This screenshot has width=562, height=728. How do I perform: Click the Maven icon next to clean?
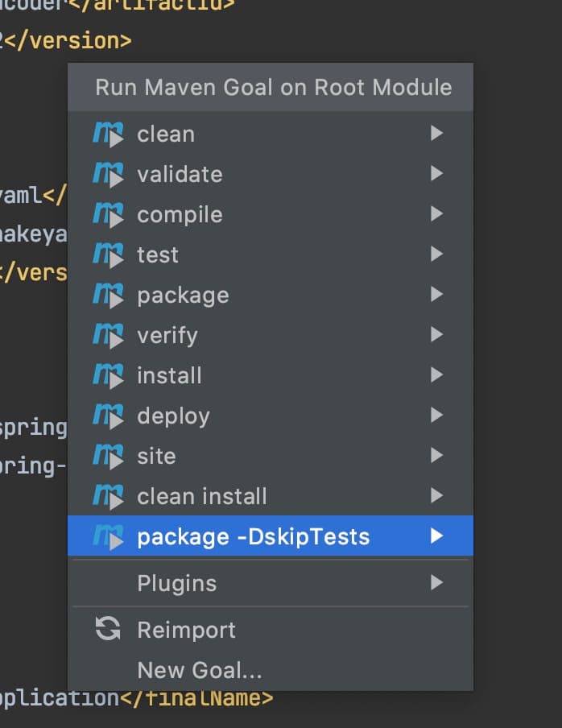108,134
